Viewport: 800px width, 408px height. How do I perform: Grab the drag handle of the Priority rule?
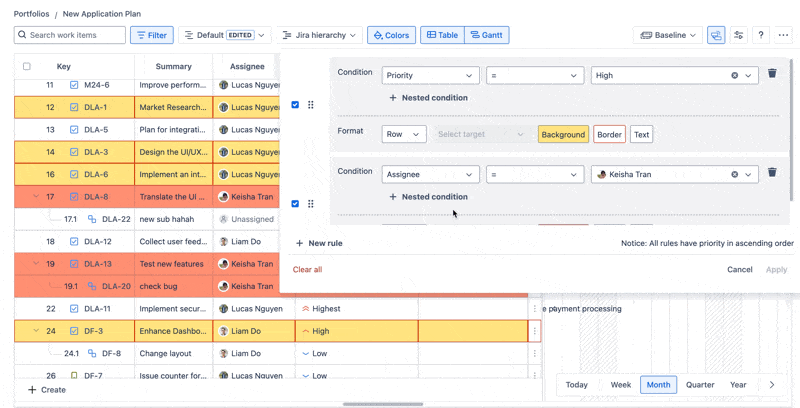(311, 105)
